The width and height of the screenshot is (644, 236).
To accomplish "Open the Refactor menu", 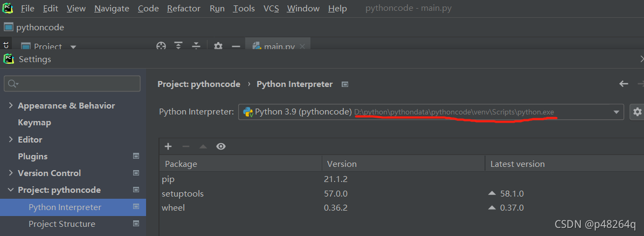I will click(184, 8).
